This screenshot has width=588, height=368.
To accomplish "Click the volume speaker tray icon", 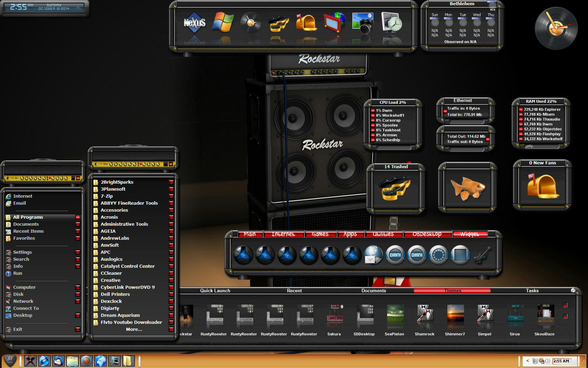I will [548, 361].
